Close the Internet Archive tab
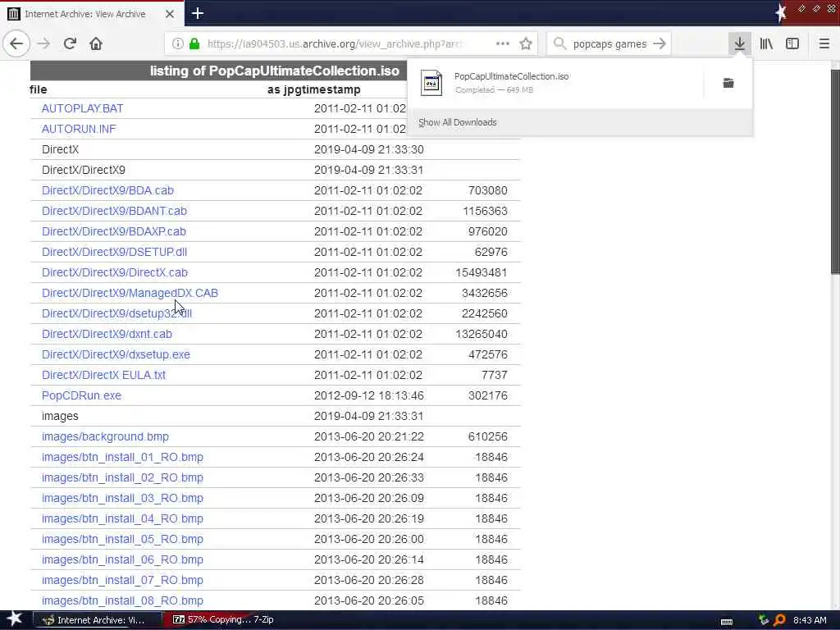 click(x=169, y=14)
